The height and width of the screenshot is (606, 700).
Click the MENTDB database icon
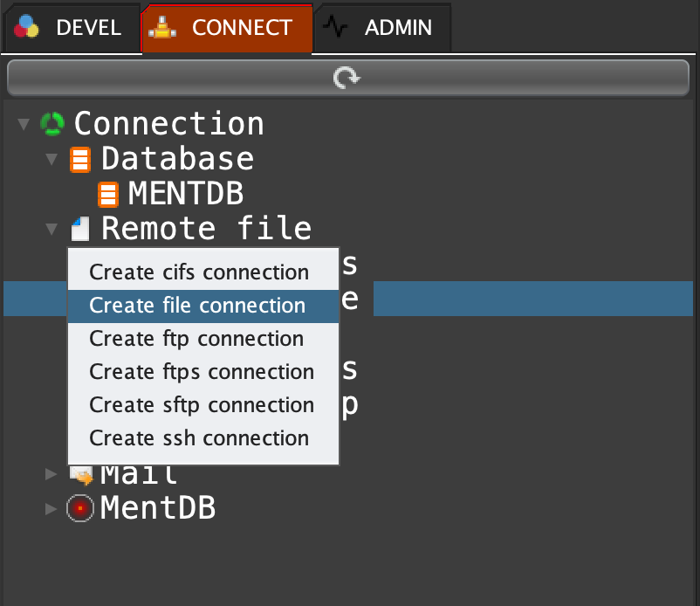click(x=108, y=194)
